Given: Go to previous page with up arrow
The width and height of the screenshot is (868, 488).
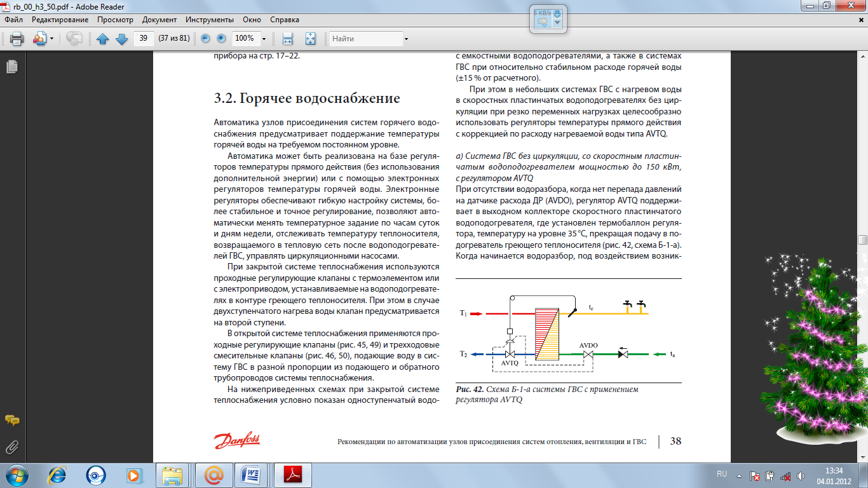Looking at the screenshot, I should (103, 39).
